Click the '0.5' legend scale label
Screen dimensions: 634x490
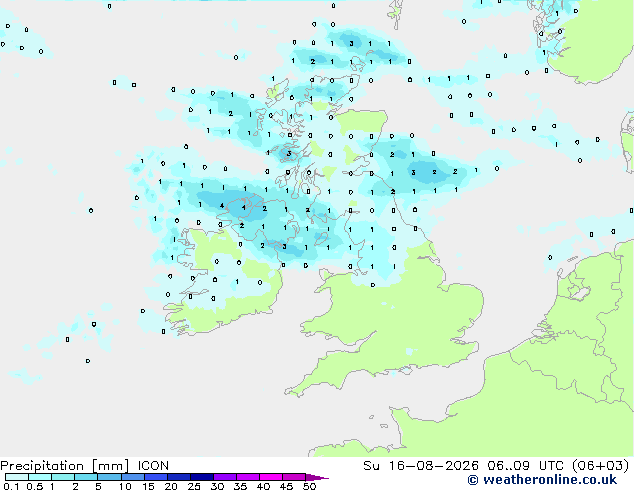(x=35, y=486)
